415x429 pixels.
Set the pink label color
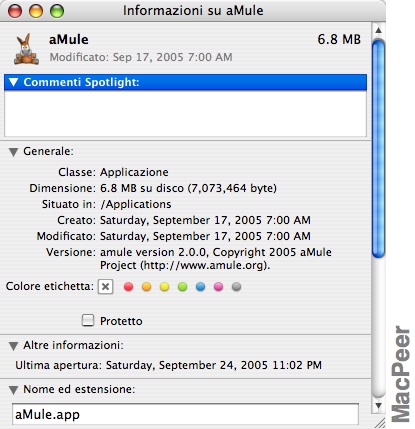(218, 287)
